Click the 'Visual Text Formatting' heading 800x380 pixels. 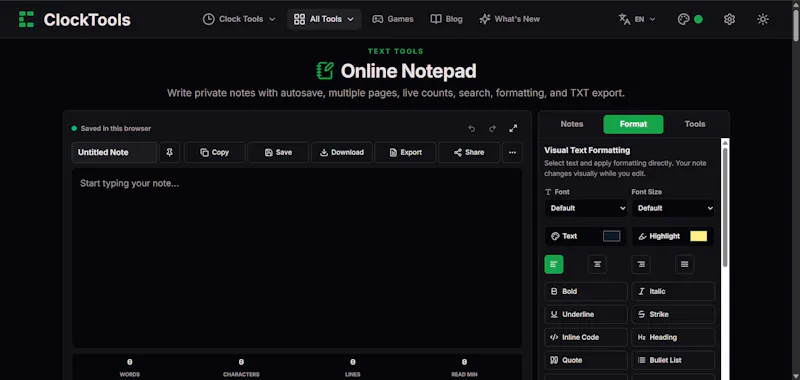(587, 150)
